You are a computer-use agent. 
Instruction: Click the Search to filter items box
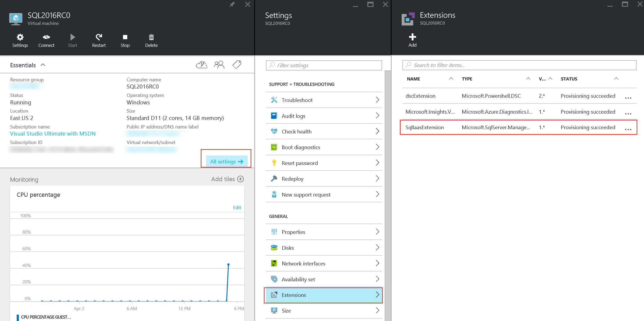(x=519, y=65)
